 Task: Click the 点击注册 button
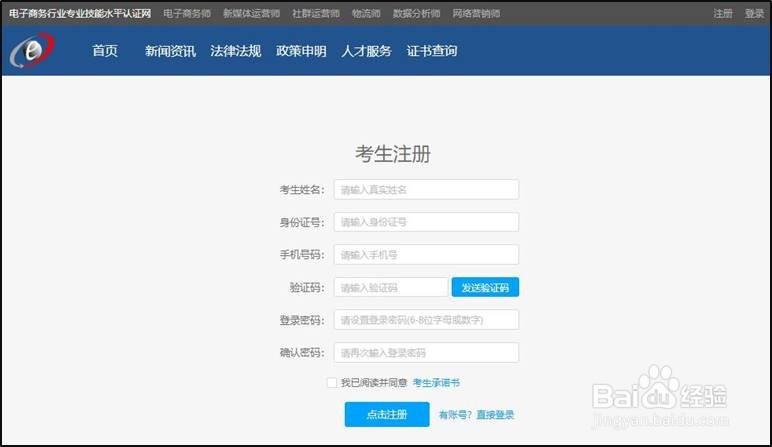tap(387, 415)
